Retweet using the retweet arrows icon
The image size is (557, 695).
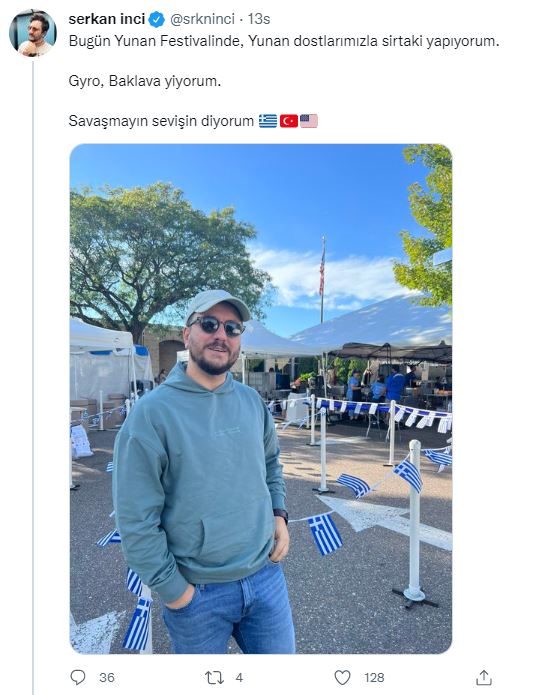(214, 677)
